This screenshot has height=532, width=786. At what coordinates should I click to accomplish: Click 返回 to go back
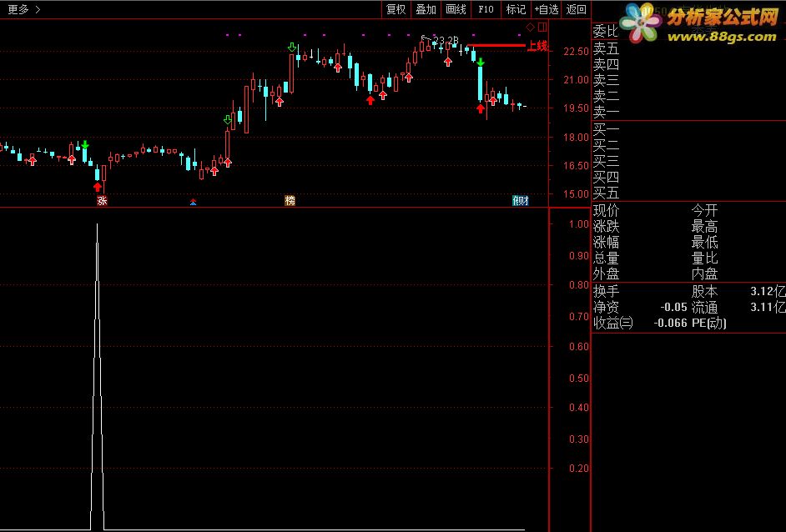pos(576,9)
